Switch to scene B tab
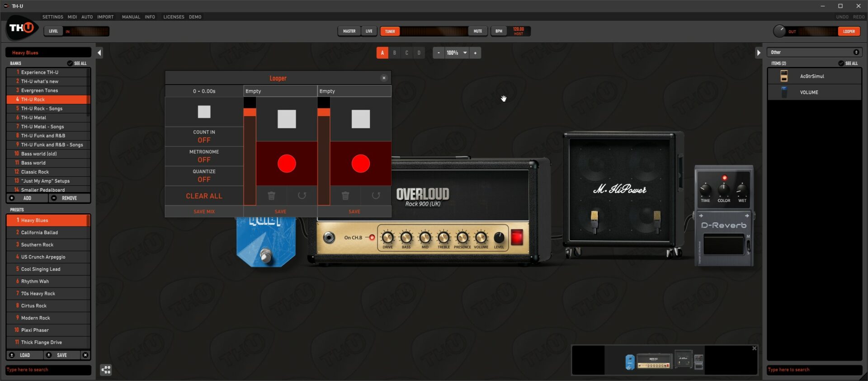The height and width of the screenshot is (381, 868). point(394,53)
